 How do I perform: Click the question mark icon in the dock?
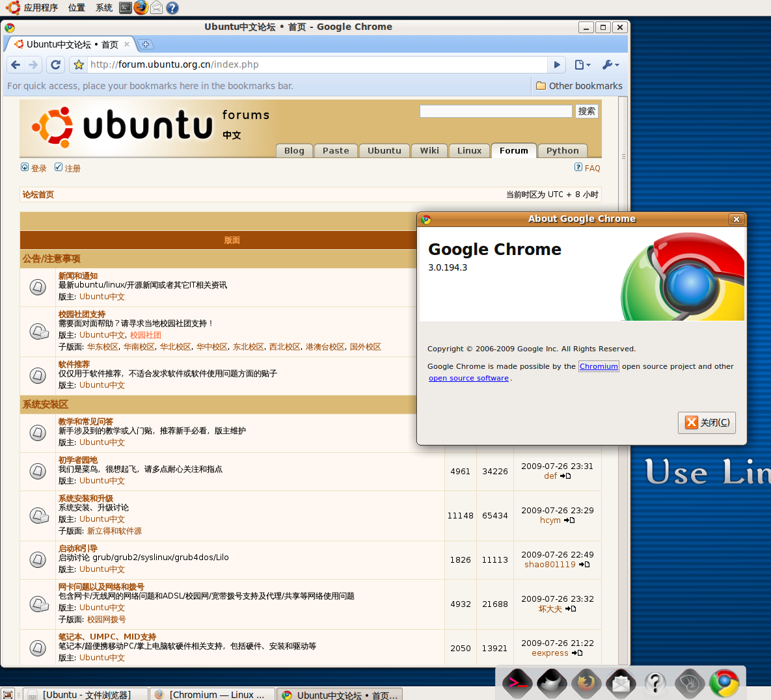coord(655,683)
